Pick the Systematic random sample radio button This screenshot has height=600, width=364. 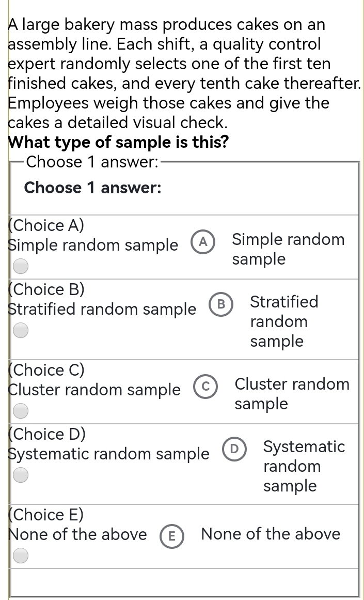click(x=21, y=475)
